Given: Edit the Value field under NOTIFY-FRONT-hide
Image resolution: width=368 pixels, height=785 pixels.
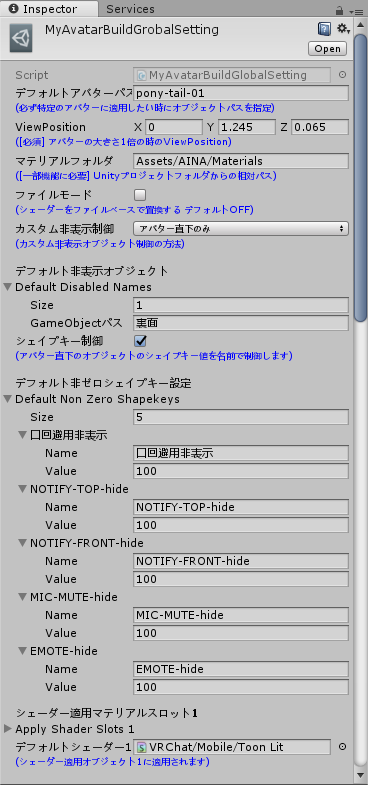Looking at the screenshot, I should [241, 579].
